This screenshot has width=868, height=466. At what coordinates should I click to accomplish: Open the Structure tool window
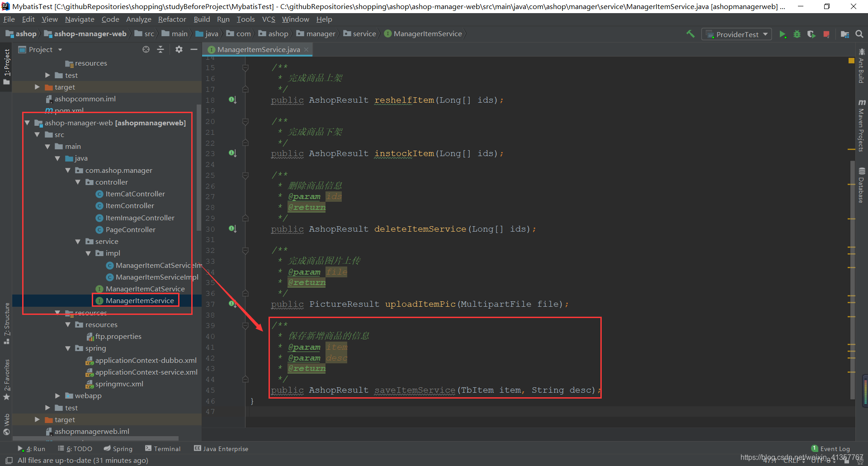click(x=7, y=323)
